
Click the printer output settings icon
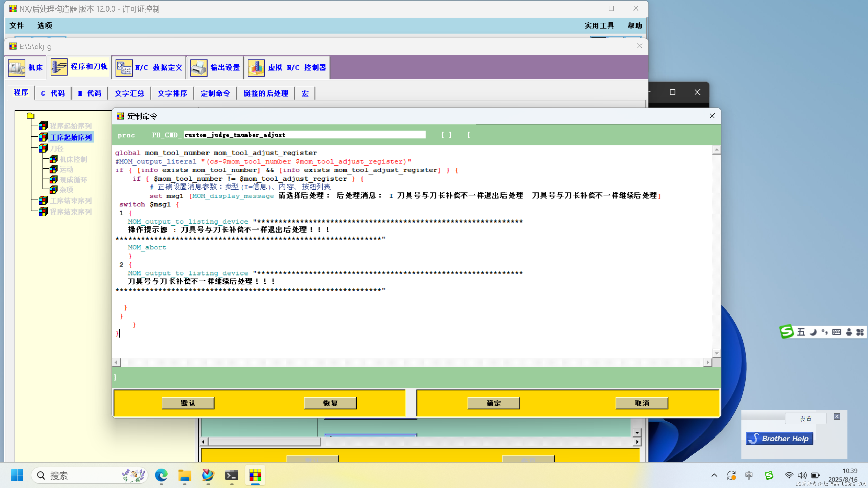[198, 68]
